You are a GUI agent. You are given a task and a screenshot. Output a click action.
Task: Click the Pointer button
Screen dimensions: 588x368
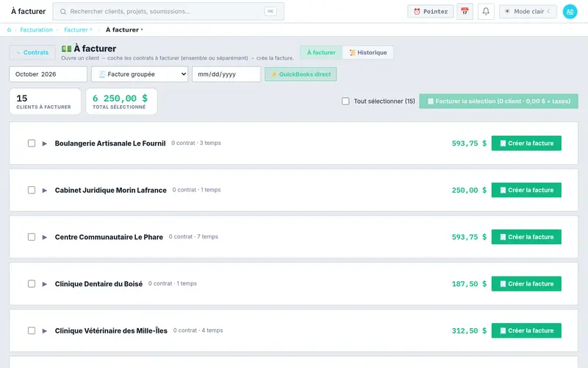coord(431,12)
